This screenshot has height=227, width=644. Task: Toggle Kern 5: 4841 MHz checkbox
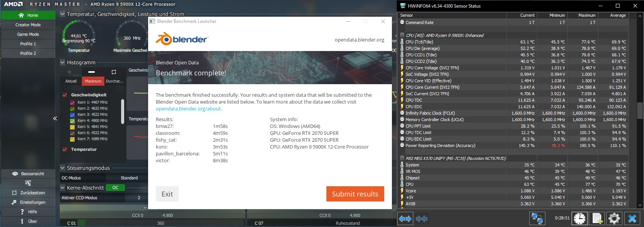pyautogui.click(x=72, y=127)
